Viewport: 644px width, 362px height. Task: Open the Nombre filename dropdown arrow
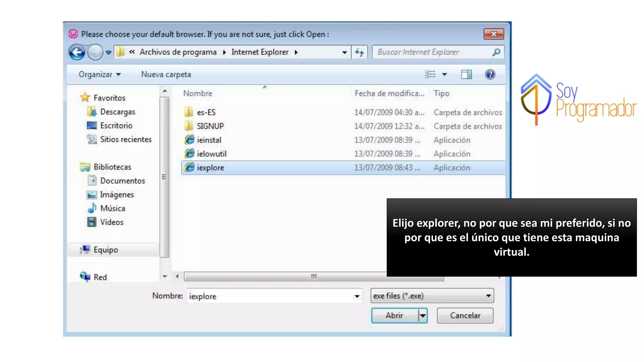(x=357, y=296)
